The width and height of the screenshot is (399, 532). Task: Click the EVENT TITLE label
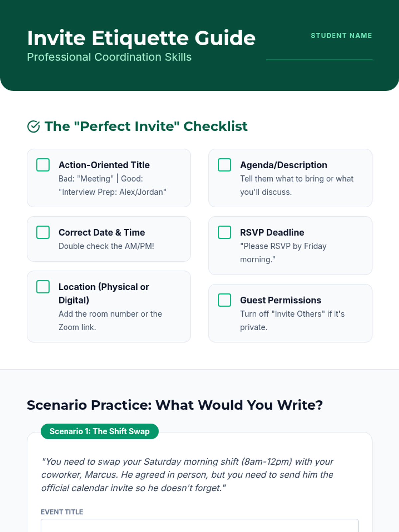62,512
